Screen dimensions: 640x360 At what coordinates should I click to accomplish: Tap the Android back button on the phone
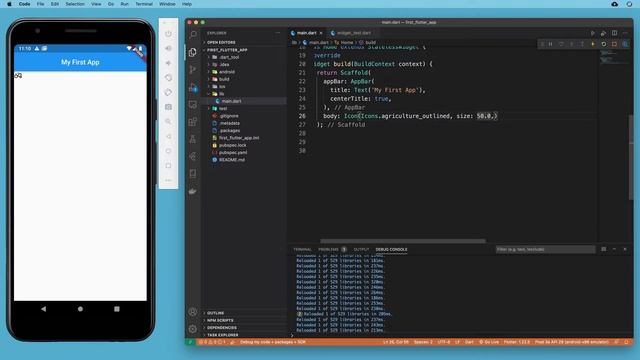click(43, 309)
